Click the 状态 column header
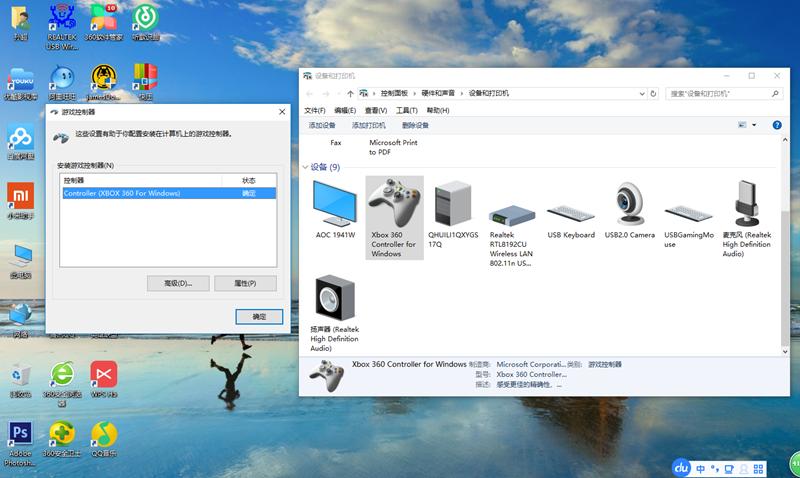Screen dimensions: 800x478 (x=249, y=181)
